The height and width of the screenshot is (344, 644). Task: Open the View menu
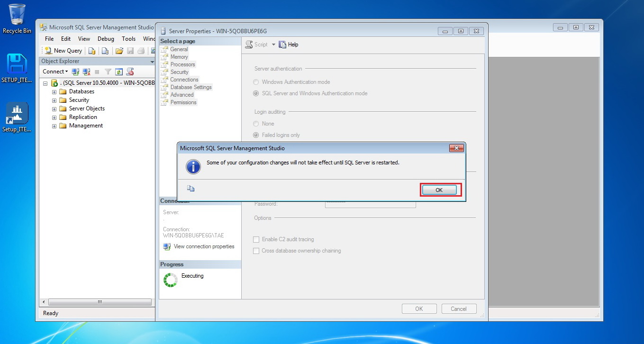coord(84,39)
